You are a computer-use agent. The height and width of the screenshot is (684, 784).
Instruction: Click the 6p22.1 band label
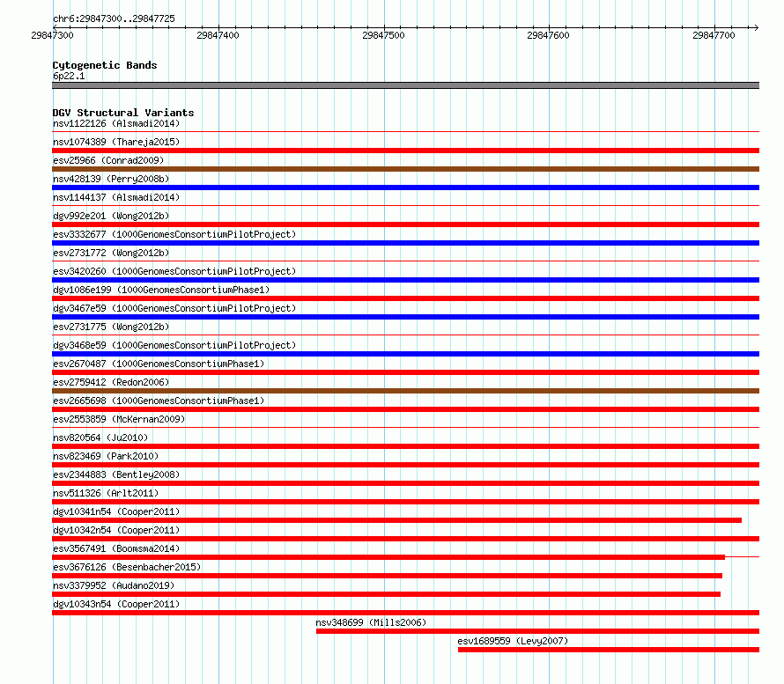(69, 76)
